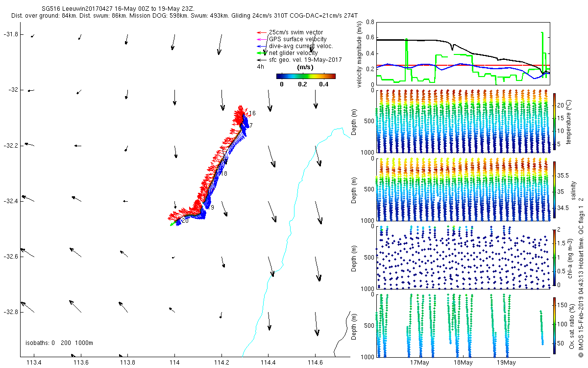Click track day marker labeled 20

tap(185, 221)
